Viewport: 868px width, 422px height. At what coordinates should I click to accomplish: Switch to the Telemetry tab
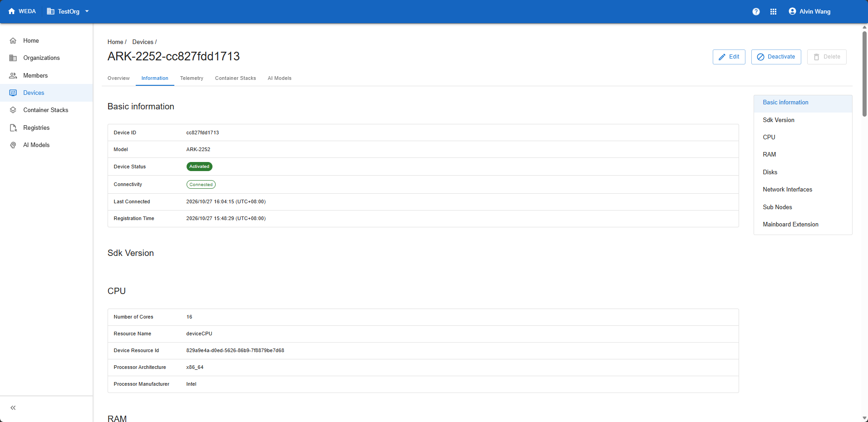point(192,78)
